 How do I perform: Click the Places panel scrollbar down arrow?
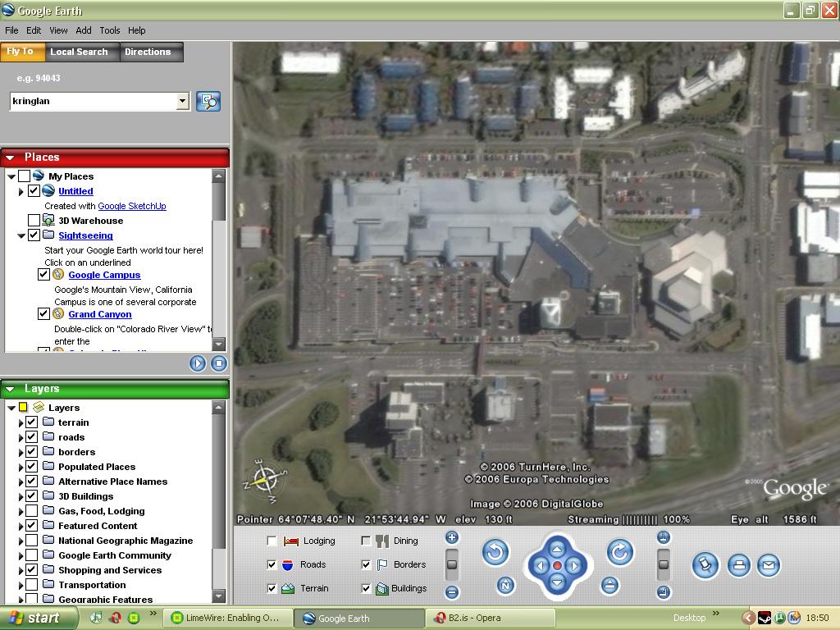(x=218, y=344)
